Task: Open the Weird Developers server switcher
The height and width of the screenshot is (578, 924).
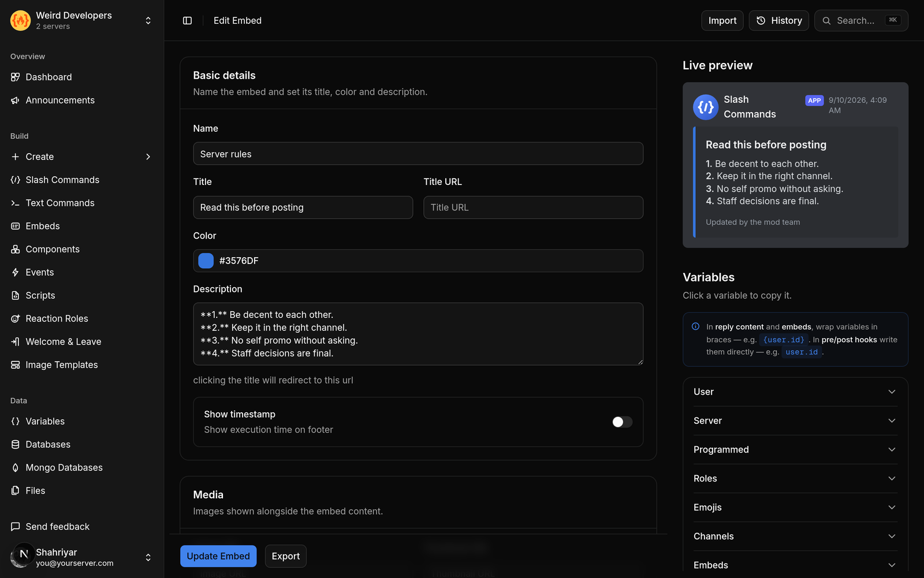Action: point(82,21)
